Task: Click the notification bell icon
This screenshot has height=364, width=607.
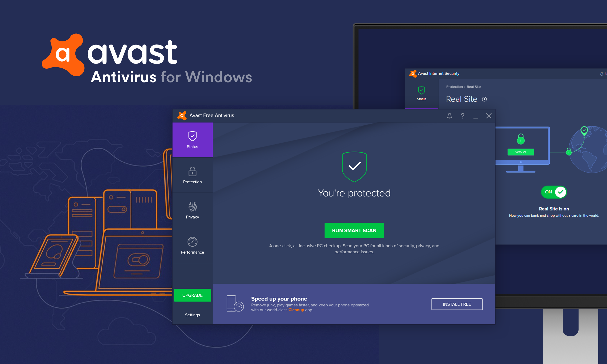Action: 449,115
